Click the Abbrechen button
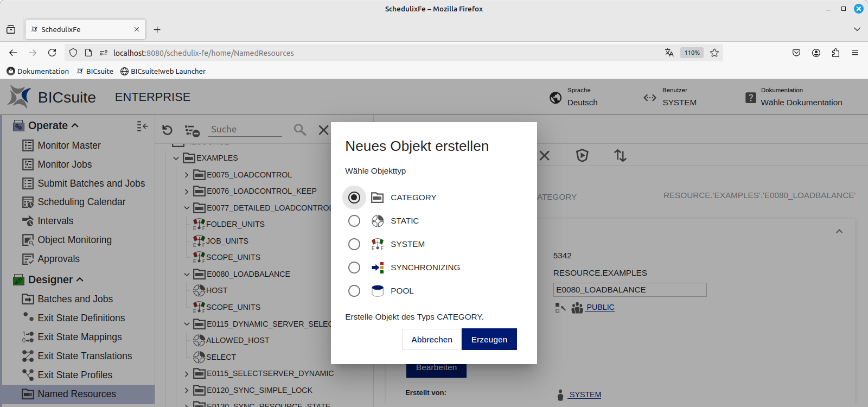 click(x=431, y=339)
